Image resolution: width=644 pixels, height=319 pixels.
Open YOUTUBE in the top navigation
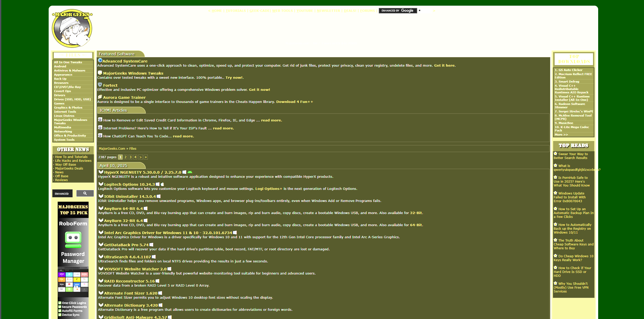305,11
